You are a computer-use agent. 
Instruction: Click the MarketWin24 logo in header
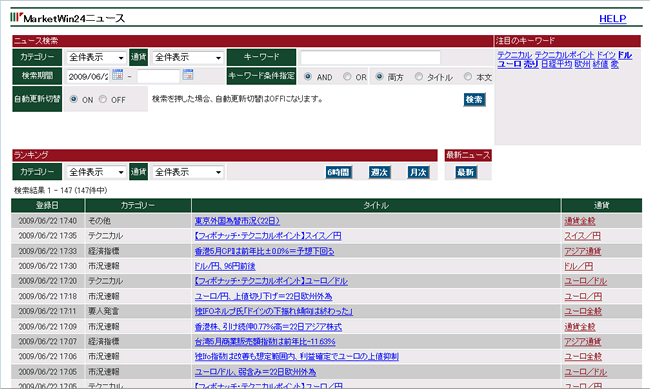(68, 18)
